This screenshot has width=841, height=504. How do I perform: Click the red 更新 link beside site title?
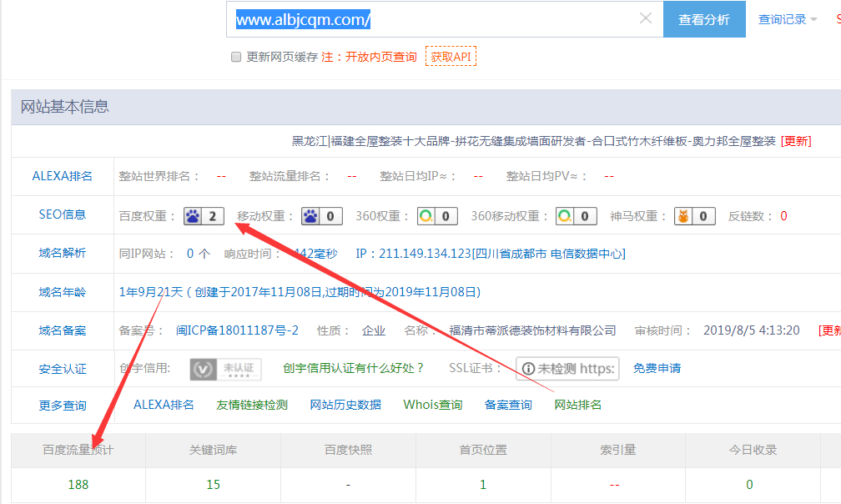click(796, 141)
